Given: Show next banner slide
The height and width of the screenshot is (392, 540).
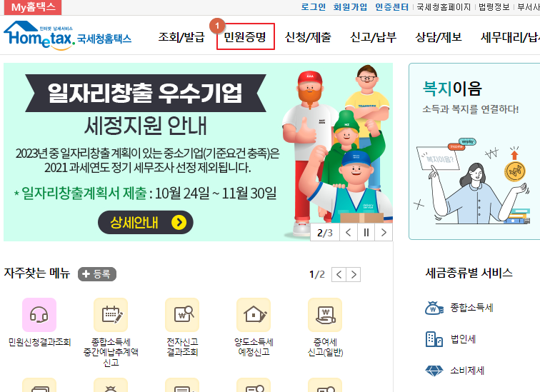Looking at the screenshot, I should coord(384,233).
